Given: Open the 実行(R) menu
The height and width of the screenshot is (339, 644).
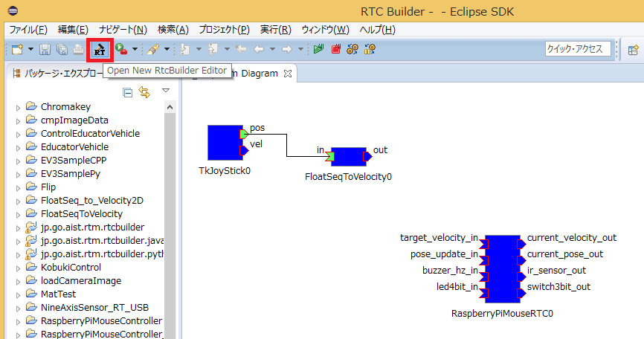Looking at the screenshot, I should point(275,30).
